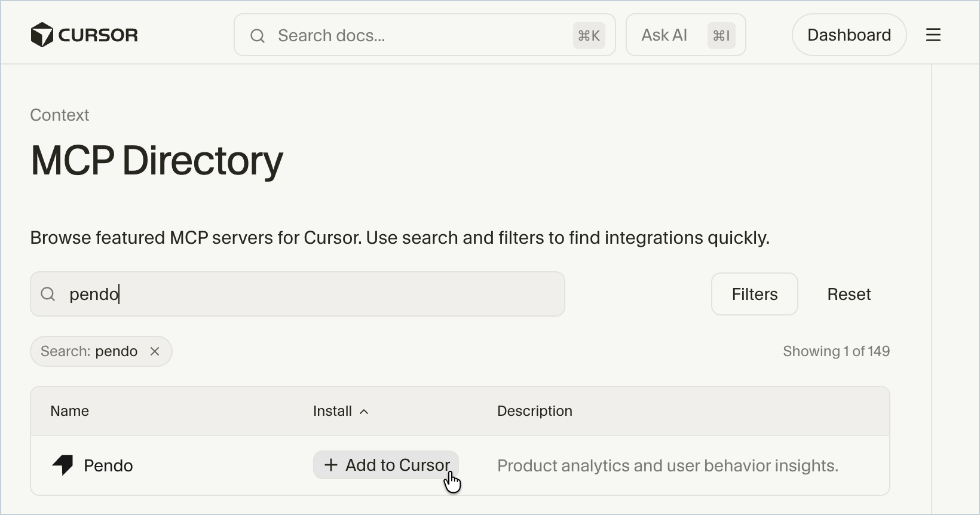Click the Context breadcrumb
The height and width of the screenshot is (515, 980).
tap(60, 115)
